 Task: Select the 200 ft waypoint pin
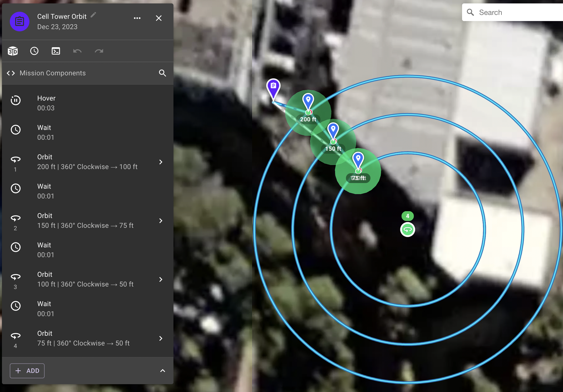tap(308, 102)
